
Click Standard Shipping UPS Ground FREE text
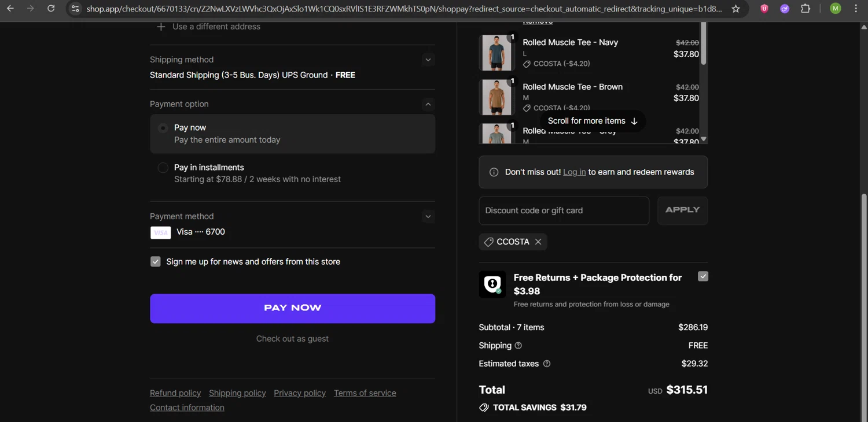(252, 75)
